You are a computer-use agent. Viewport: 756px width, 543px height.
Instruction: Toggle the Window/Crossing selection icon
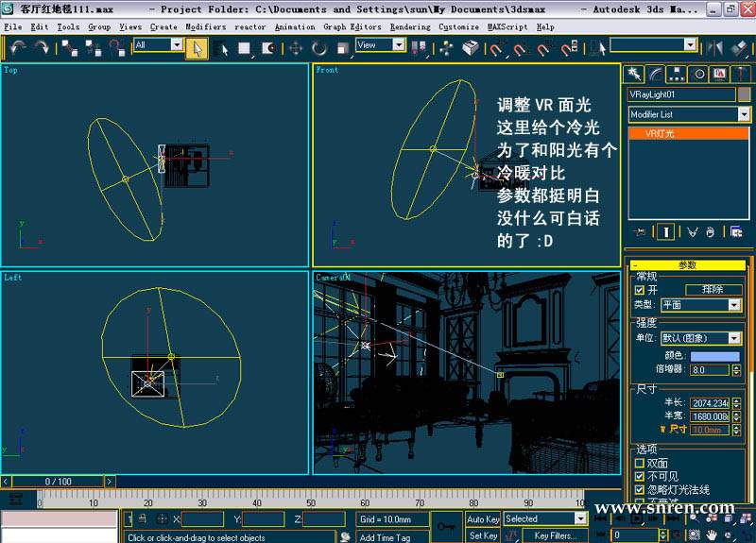pyautogui.click(x=268, y=48)
